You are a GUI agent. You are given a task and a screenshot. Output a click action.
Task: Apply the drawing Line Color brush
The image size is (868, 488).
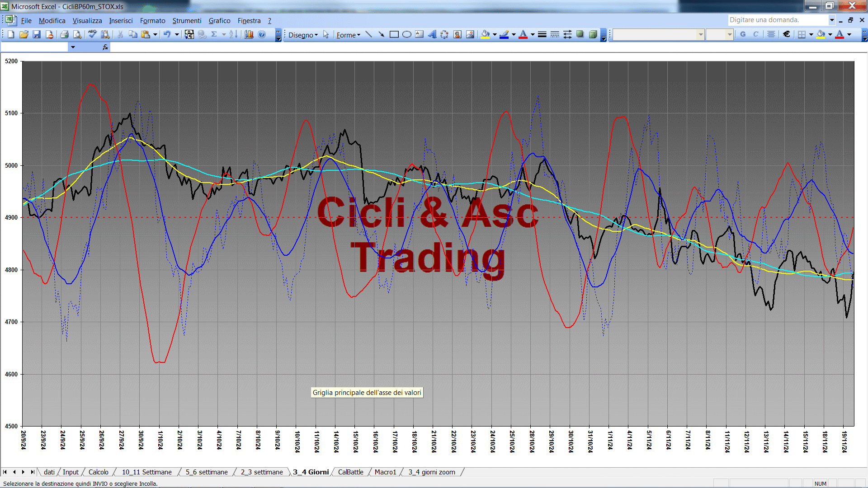click(505, 34)
